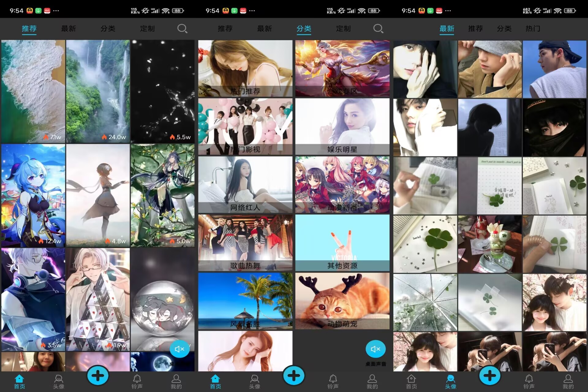This screenshot has height=392, width=588.
Task: Select blue-haired anime girl wallpaper 12.4w
Action: click(x=33, y=195)
